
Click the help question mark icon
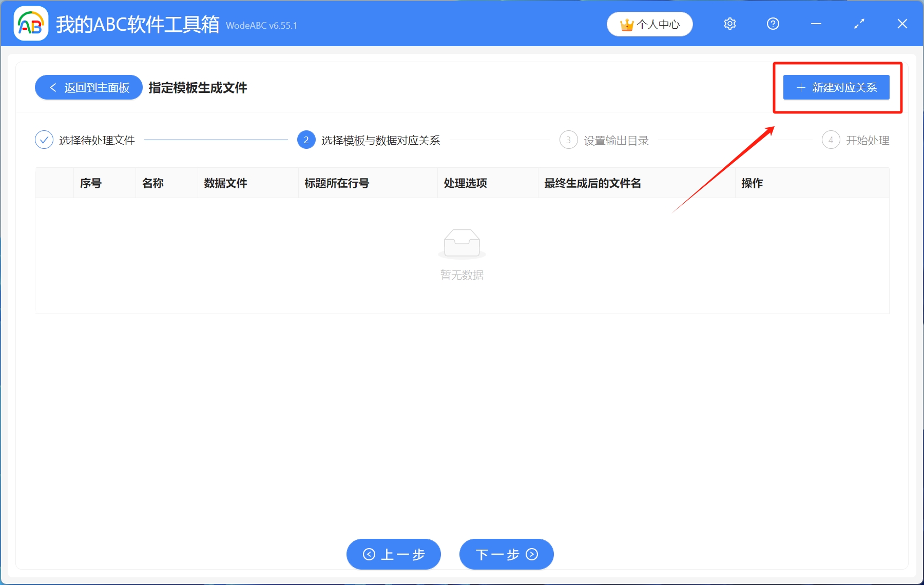pyautogui.click(x=773, y=24)
